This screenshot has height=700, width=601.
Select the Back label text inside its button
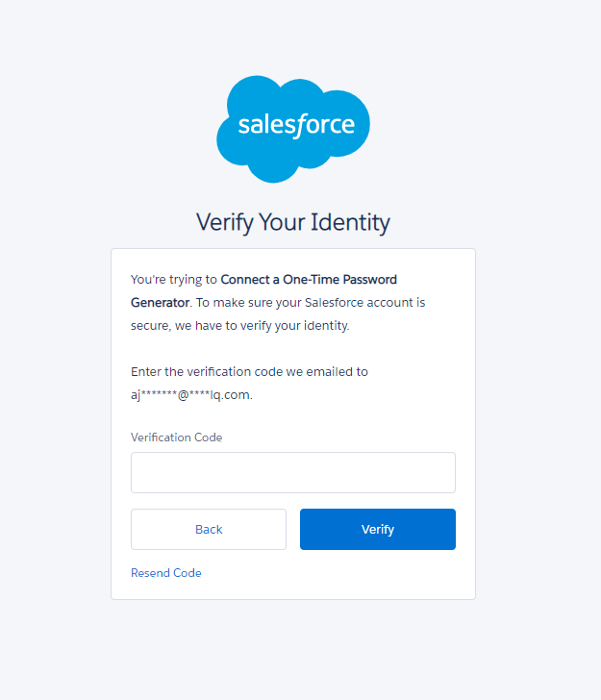(209, 529)
